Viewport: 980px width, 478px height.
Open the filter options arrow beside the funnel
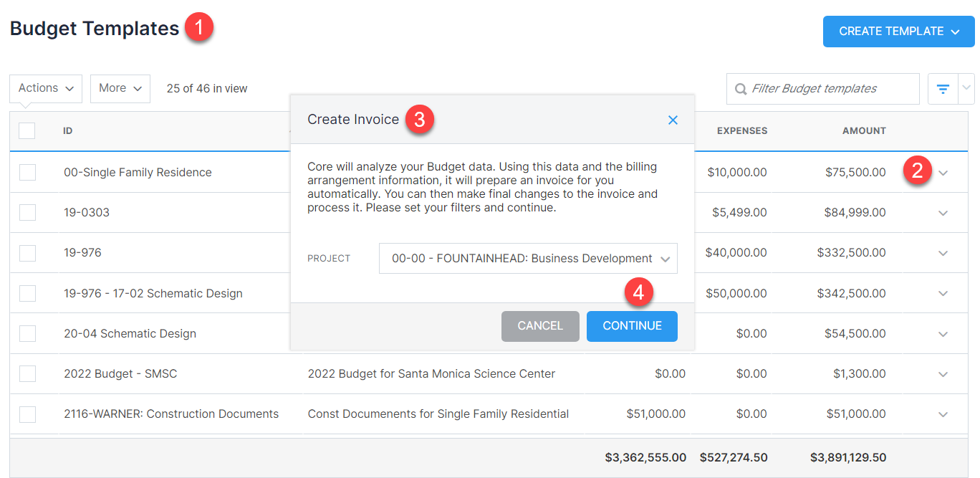pos(966,88)
